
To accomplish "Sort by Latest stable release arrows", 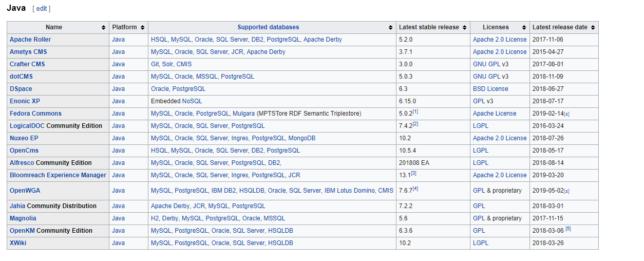I will tap(464, 27).
